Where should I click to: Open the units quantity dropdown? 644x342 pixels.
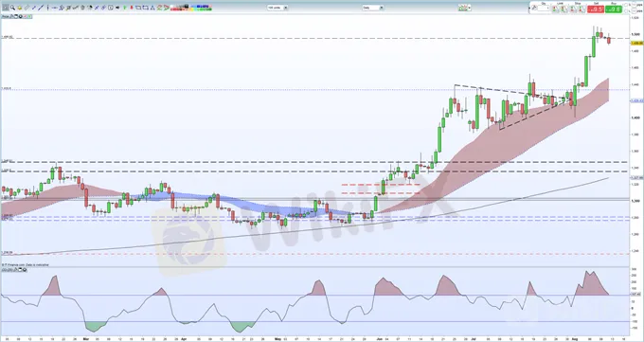point(277,8)
